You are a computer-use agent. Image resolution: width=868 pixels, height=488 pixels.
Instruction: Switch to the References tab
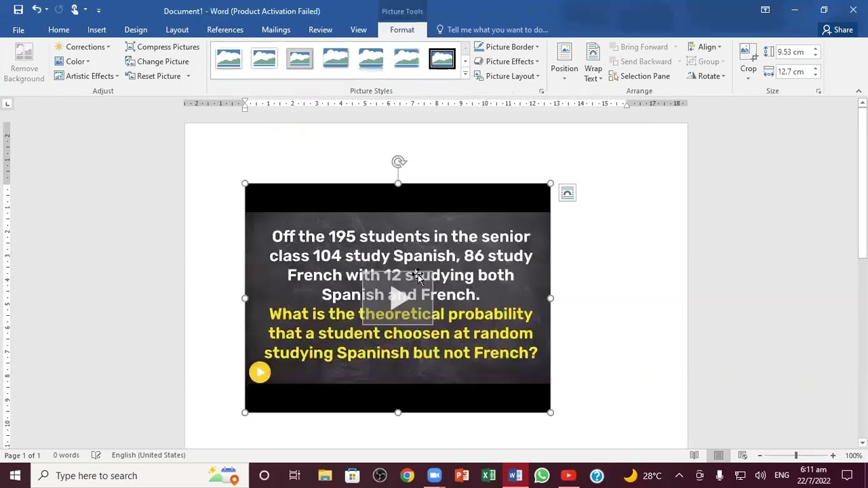(225, 30)
